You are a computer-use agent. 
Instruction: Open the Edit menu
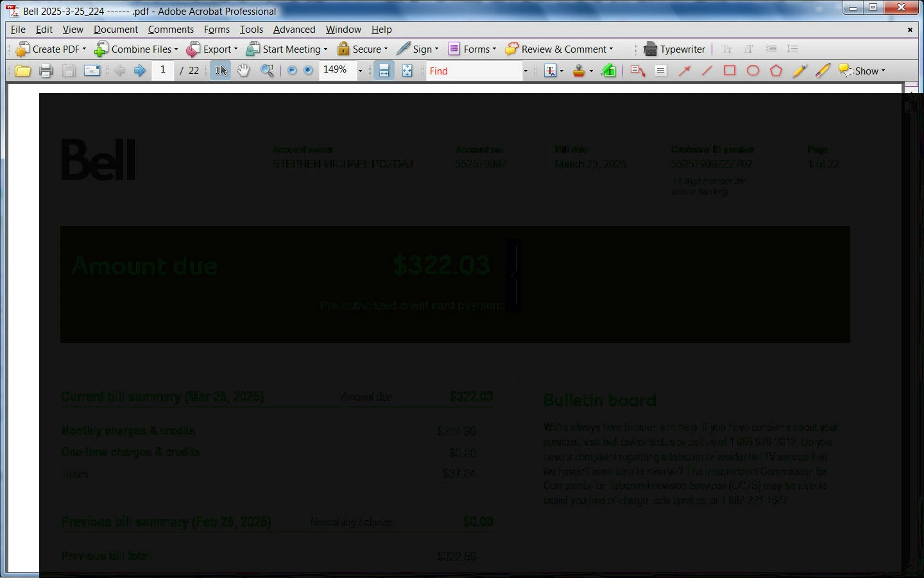[44, 30]
